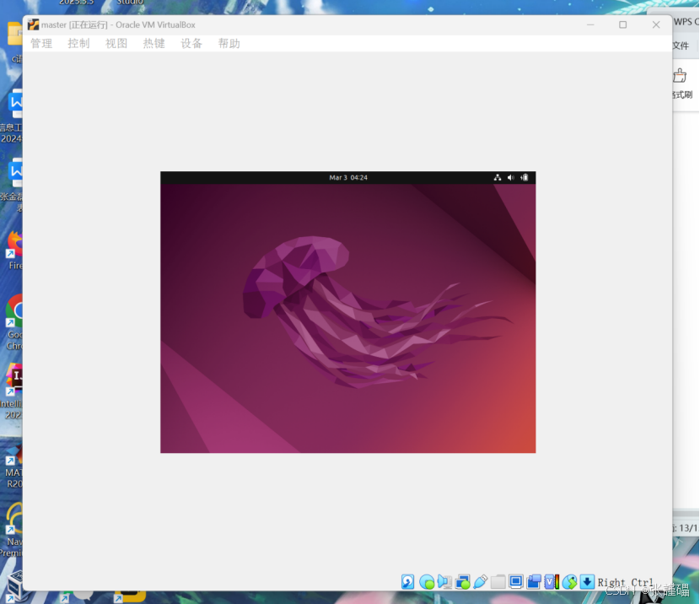The image size is (700, 604).
Task: Click the keyboard capture arrow indicator
Action: click(x=588, y=582)
